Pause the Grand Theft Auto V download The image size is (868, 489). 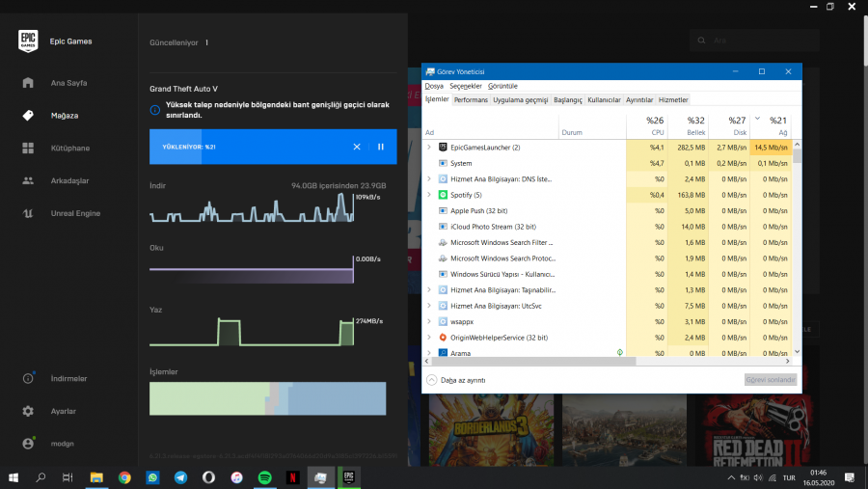click(x=381, y=147)
